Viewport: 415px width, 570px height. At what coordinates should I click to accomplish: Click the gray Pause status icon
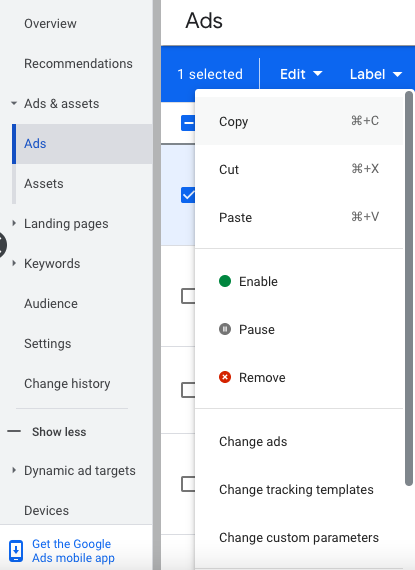click(x=225, y=329)
